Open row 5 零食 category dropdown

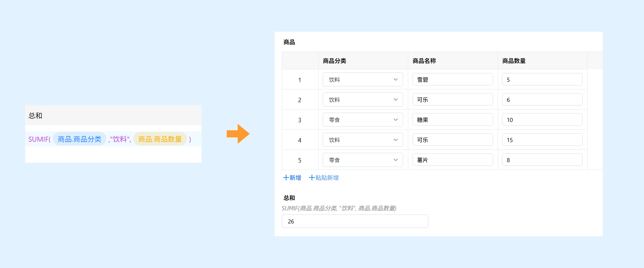click(x=362, y=160)
